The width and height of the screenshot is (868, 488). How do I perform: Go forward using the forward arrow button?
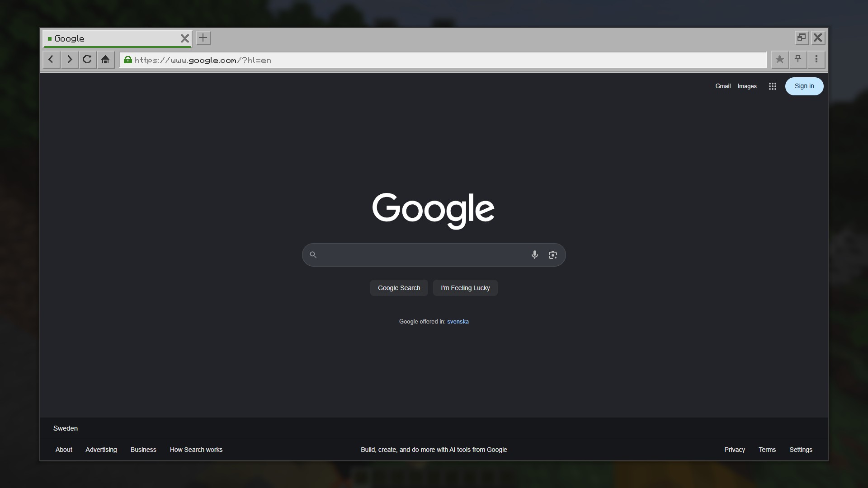(69, 60)
